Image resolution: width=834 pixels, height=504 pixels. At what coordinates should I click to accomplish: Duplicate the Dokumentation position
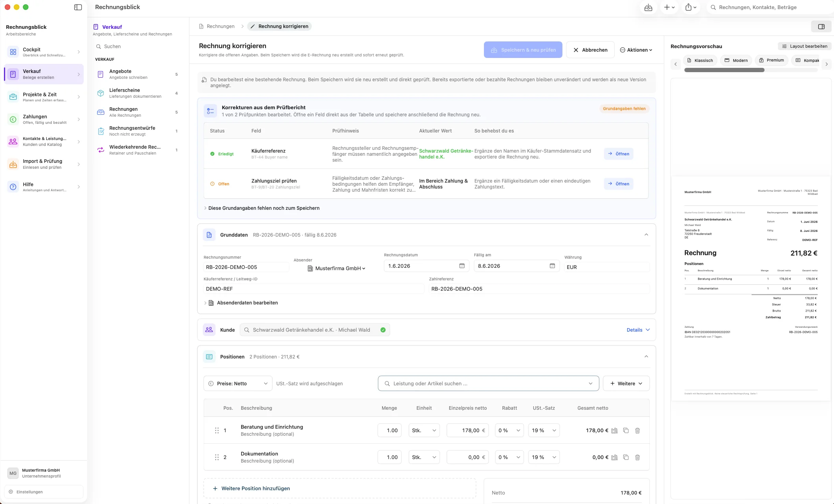[x=626, y=457]
